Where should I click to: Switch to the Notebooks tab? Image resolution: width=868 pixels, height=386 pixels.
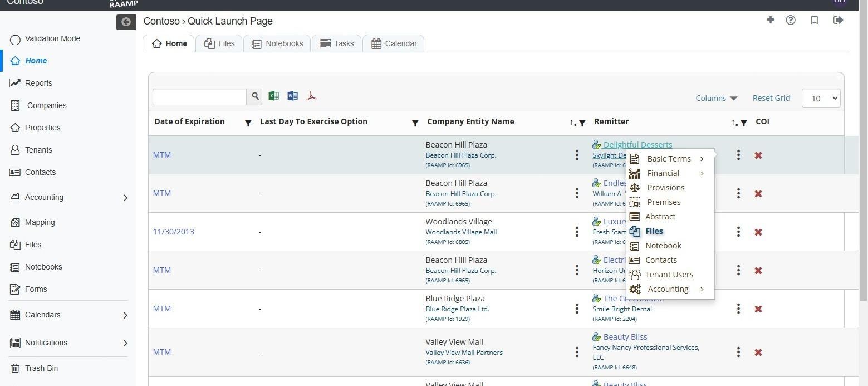pos(277,43)
